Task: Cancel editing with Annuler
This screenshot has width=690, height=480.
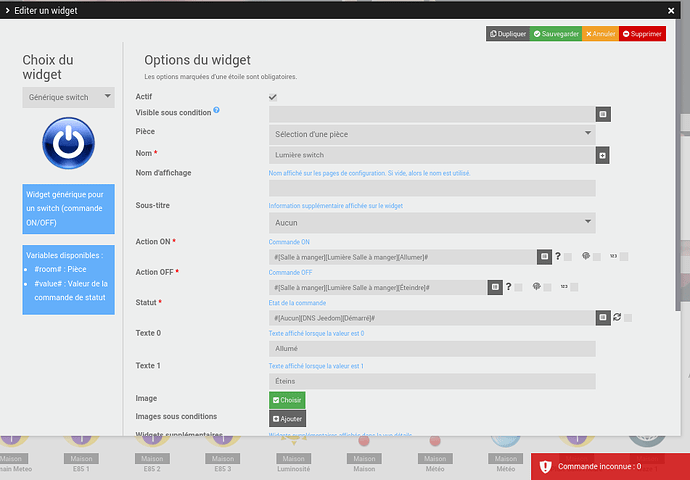Action: click(x=600, y=34)
